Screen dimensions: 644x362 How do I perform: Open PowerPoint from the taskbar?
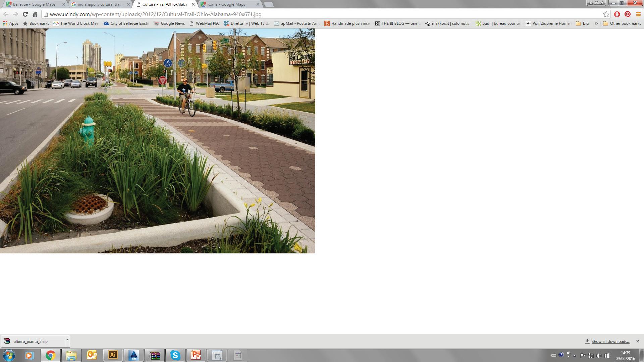tap(196, 355)
